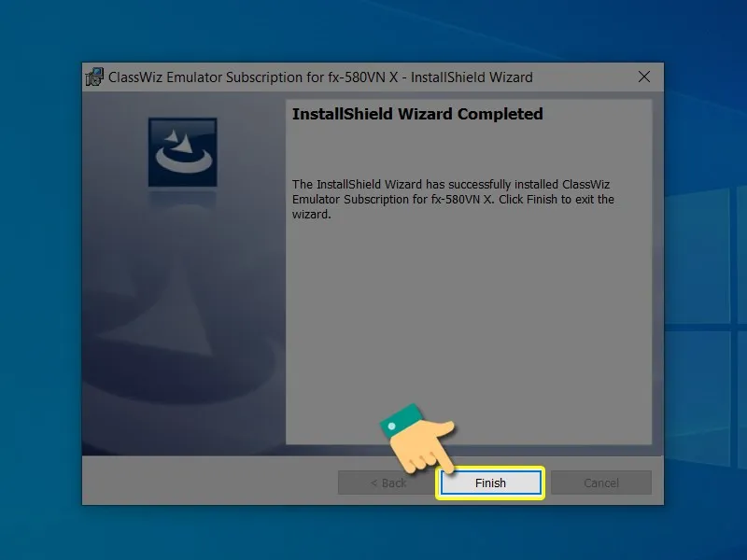Click the ClassWiz Emulator title bar text

click(320, 77)
